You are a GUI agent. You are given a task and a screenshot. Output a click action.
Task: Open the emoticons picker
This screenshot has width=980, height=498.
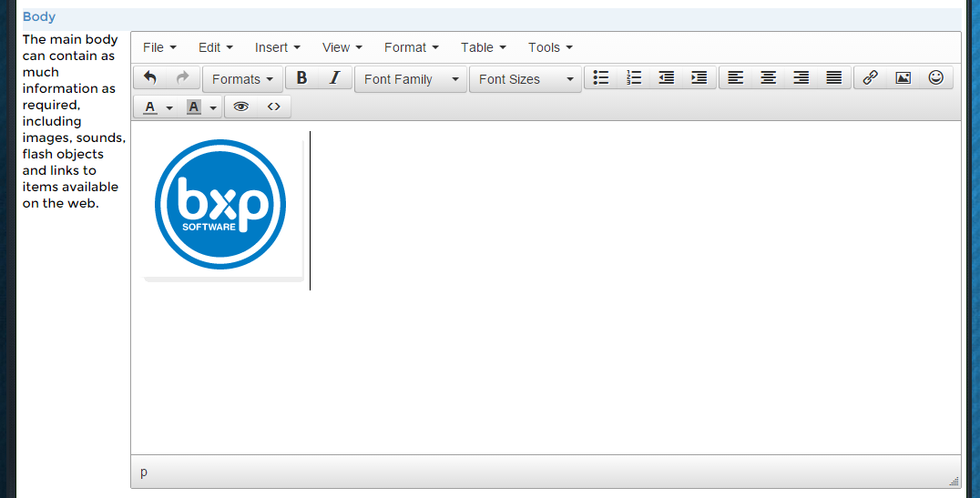click(935, 78)
